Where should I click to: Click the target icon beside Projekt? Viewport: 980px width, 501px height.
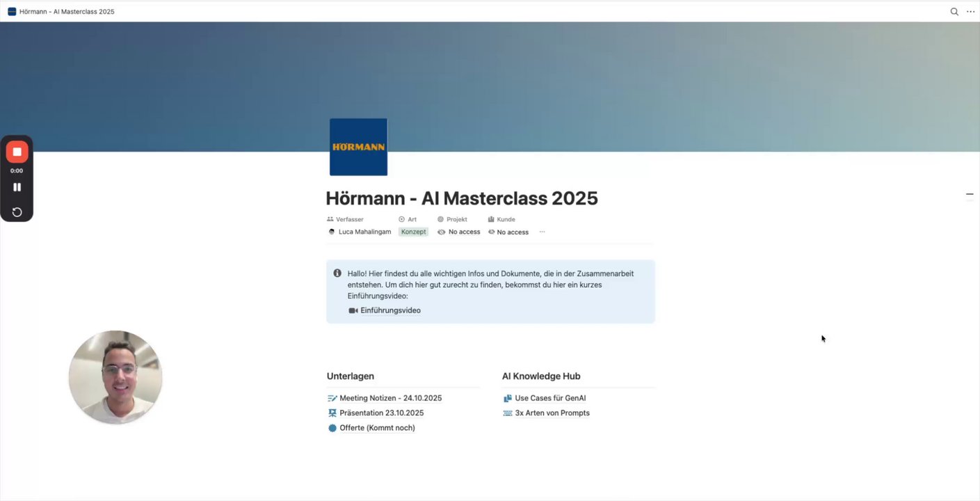(x=440, y=219)
